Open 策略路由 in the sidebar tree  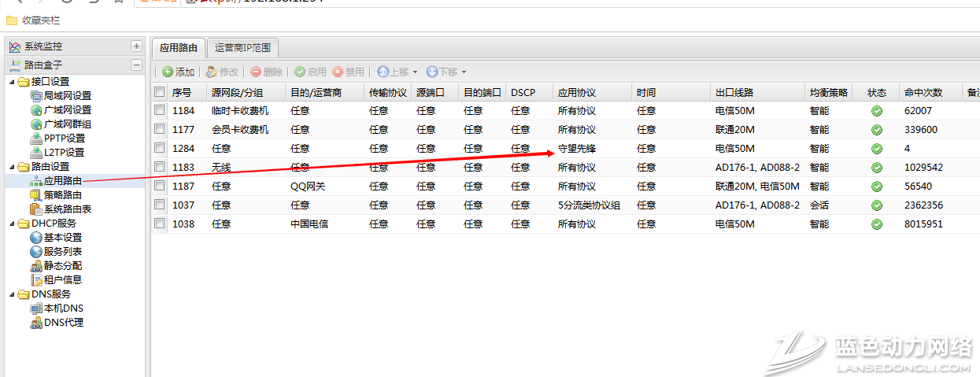[x=62, y=195]
